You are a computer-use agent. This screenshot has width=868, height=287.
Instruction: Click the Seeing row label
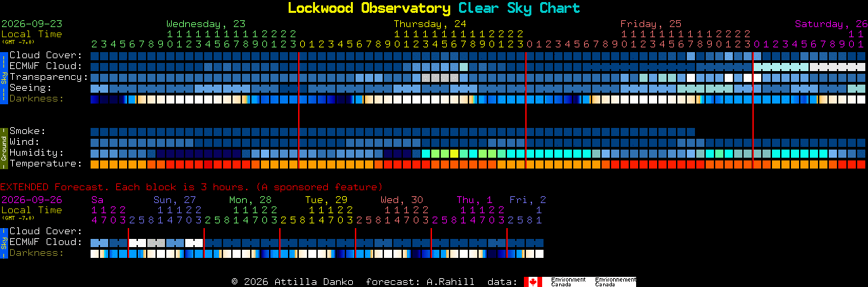(x=30, y=88)
